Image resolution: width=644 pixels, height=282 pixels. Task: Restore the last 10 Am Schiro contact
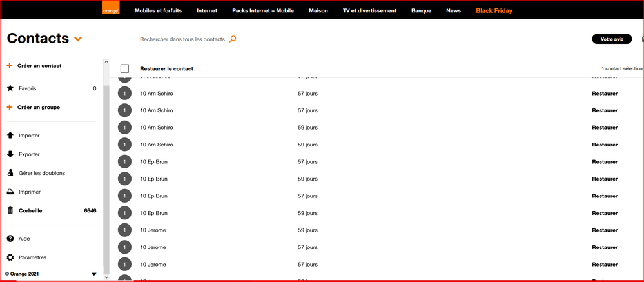pos(605,145)
